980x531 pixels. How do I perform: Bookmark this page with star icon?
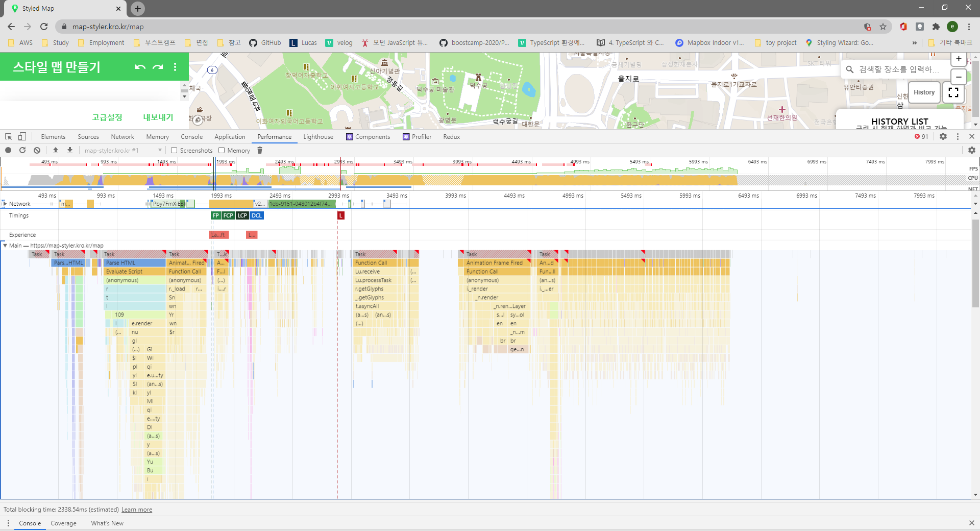[883, 27]
